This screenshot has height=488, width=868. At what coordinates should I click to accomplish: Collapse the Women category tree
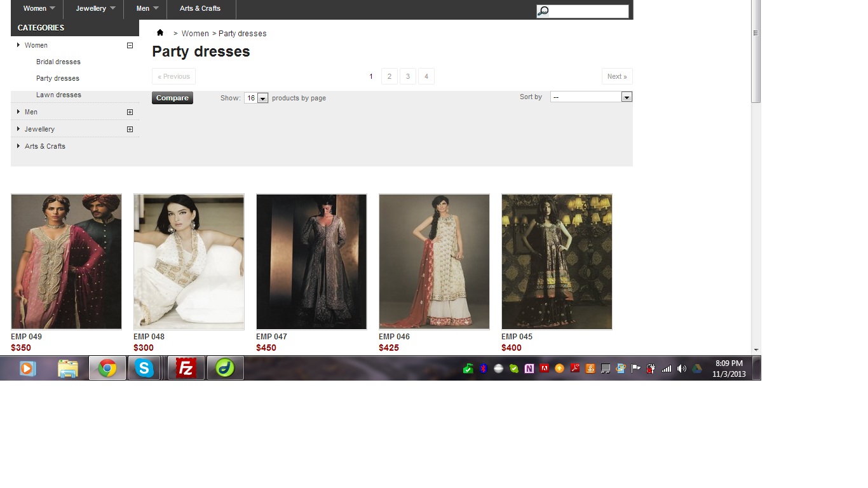click(130, 45)
